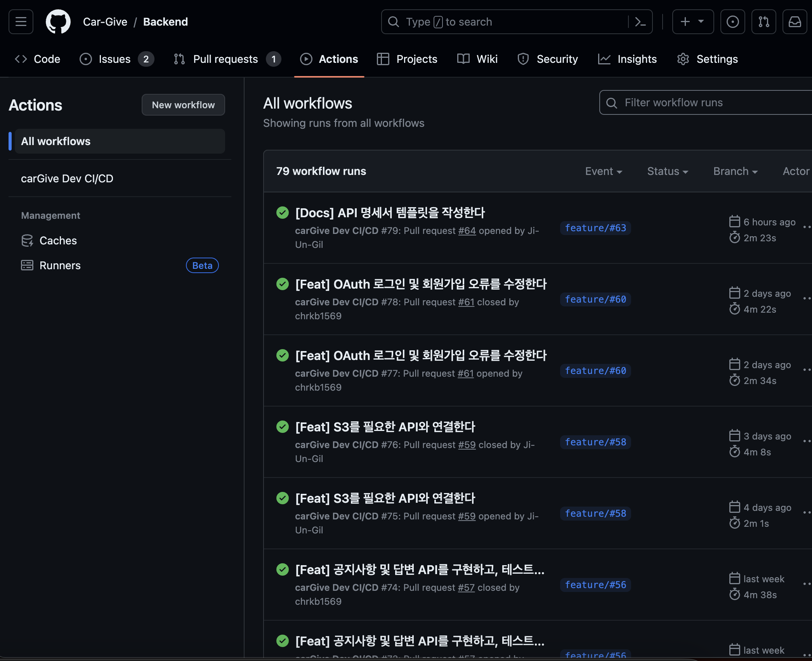Open pull request #59 link in run #76
Viewport: 812px width, 661px height.
467,445
